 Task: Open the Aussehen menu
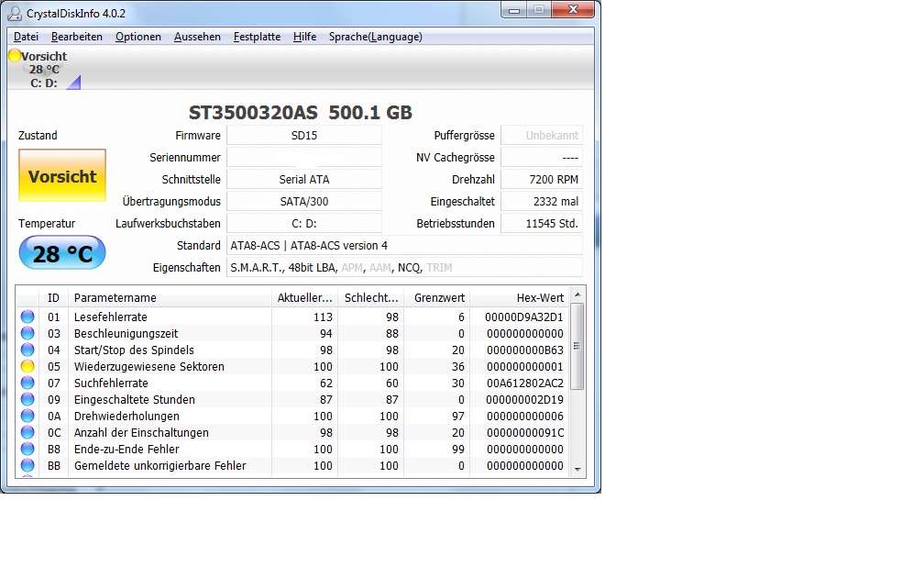point(197,37)
